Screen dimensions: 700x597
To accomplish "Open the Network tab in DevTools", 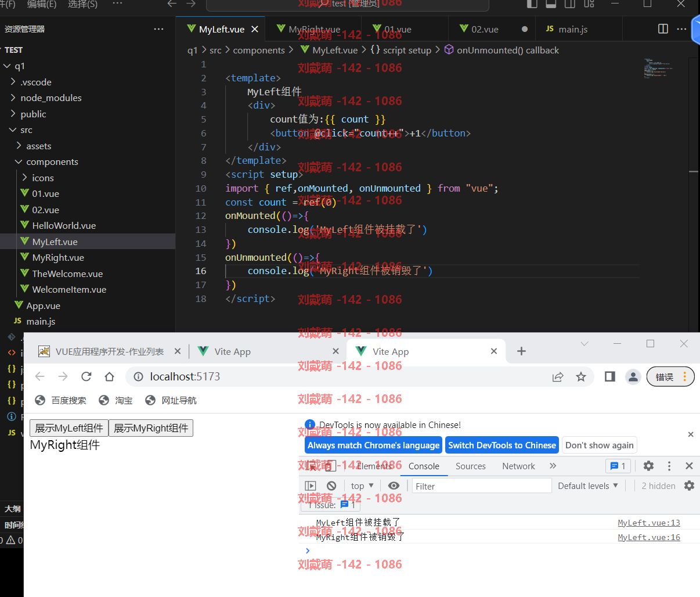I will 518,466.
